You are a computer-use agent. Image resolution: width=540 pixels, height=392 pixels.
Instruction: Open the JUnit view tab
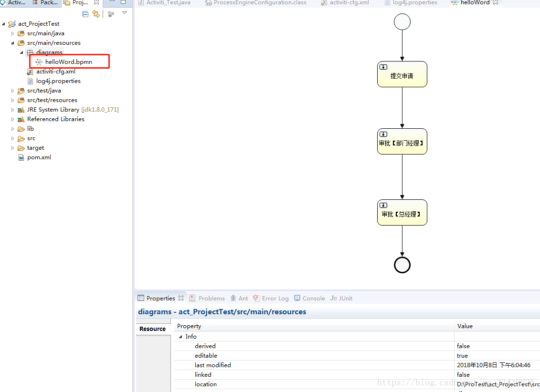(341, 299)
